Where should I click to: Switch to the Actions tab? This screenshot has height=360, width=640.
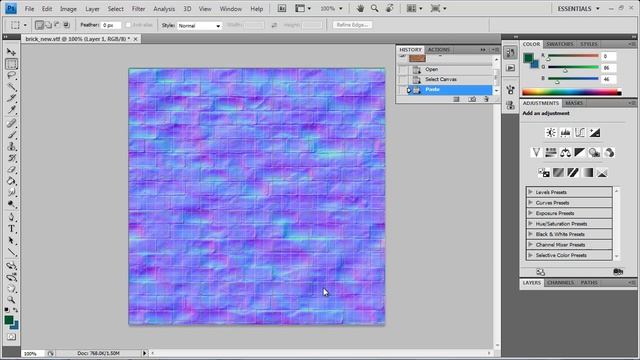pos(439,50)
